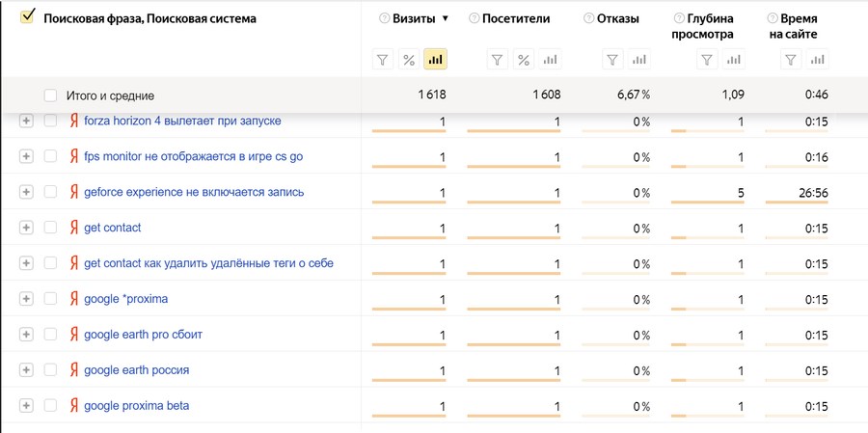This screenshot has width=868, height=433.
Task: Expand the forza horizon 4 row
Action: coord(26,121)
